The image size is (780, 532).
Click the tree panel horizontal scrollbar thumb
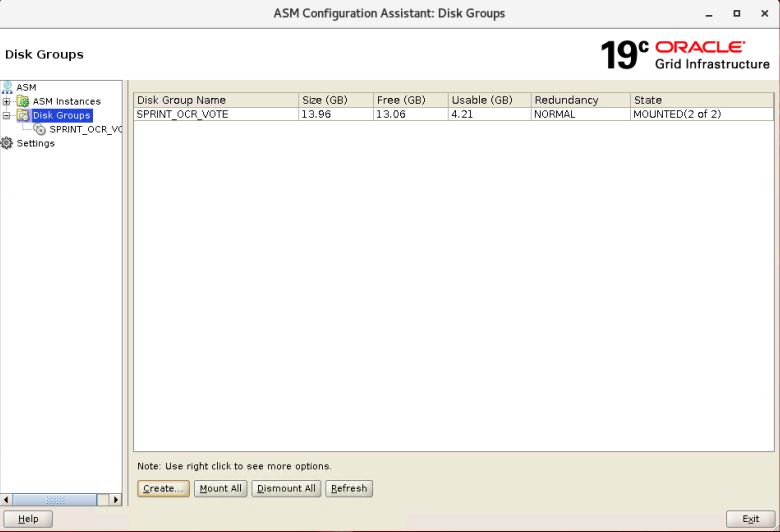(55, 499)
